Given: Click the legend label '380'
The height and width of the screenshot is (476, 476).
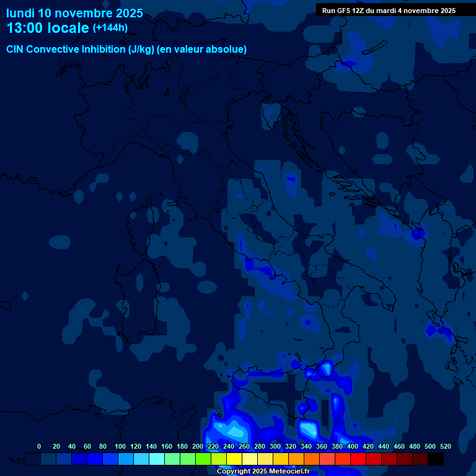Looking at the screenshot, I should pos(337,446).
